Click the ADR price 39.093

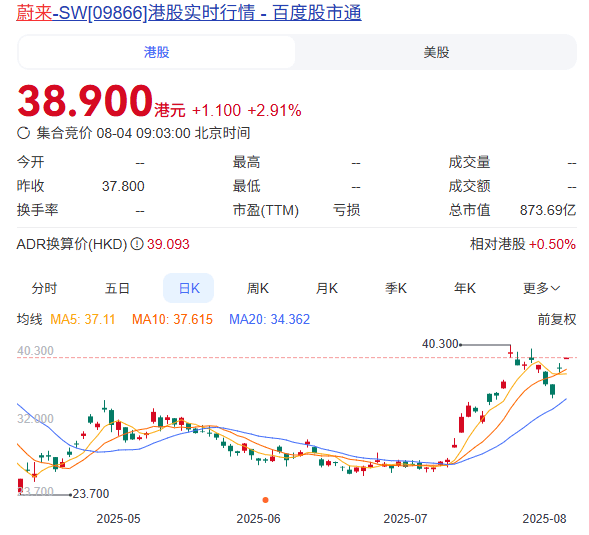pos(168,244)
